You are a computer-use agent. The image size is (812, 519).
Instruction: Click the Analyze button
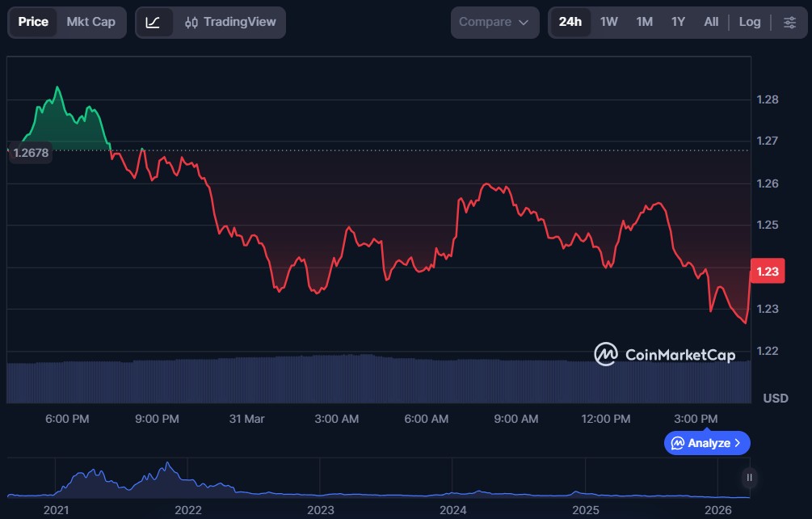(707, 443)
